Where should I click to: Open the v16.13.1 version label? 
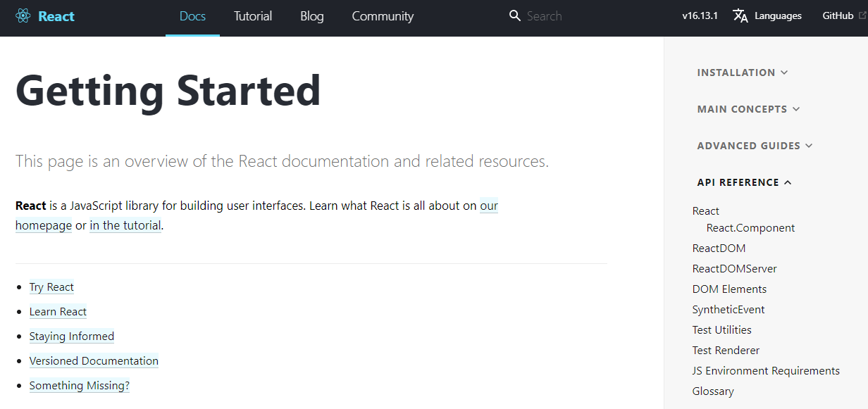(699, 15)
